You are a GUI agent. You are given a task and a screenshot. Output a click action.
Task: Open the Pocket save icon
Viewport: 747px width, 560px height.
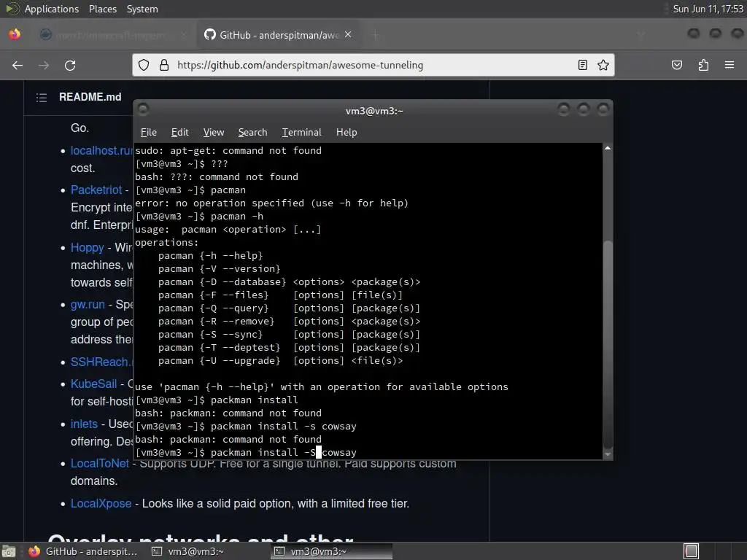coord(677,65)
